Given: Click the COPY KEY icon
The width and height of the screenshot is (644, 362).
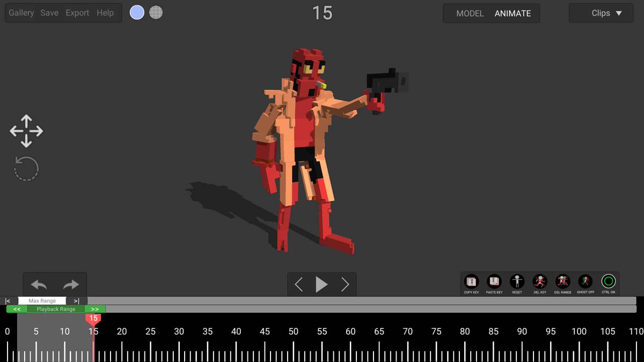Looking at the screenshot, I should coord(471,284).
